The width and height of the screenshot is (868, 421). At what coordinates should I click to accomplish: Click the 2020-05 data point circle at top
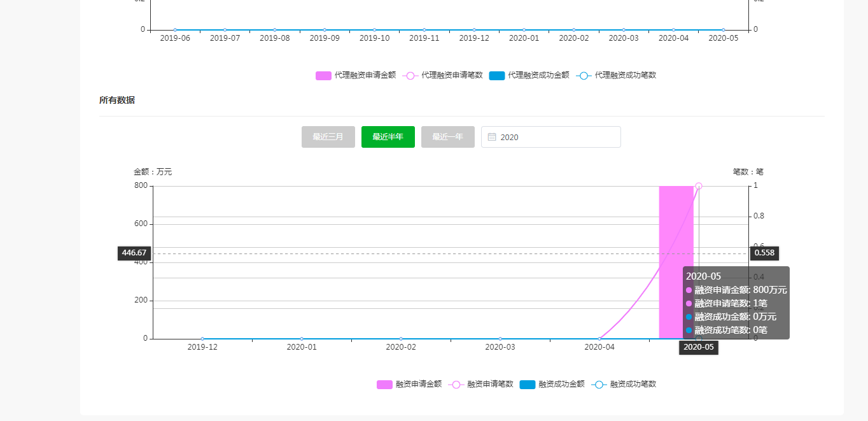point(699,186)
